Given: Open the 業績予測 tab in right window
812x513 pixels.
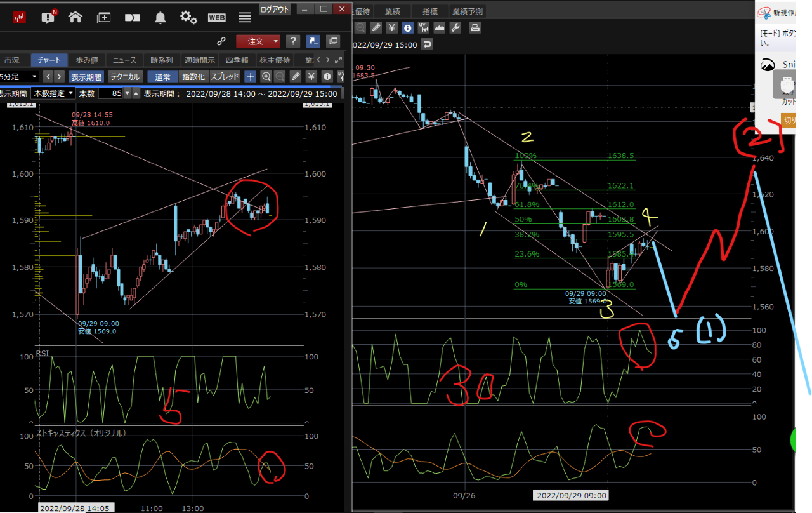Looking at the screenshot, I should pos(467,11).
